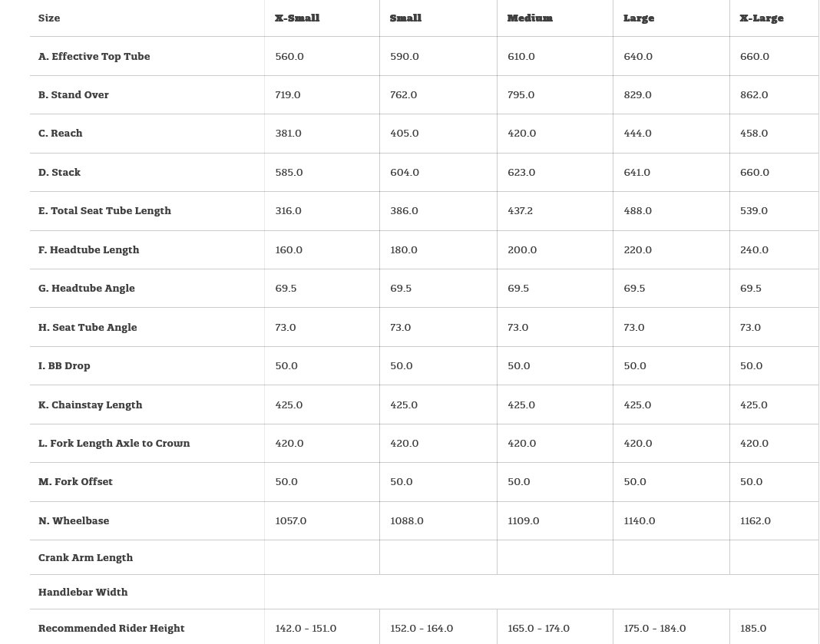Screen dimensions: 820x644
Task: Click the Size header cell
Action: pyautogui.click(x=49, y=18)
